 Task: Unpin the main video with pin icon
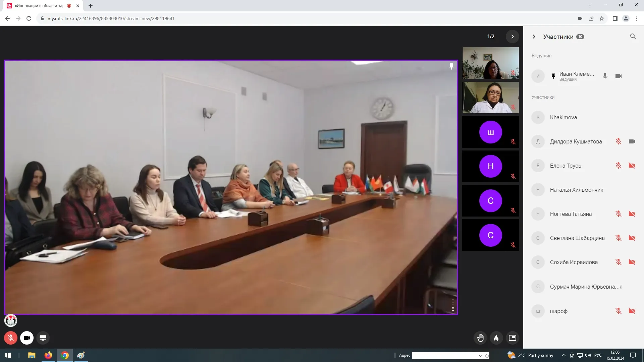pyautogui.click(x=451, y=66)
